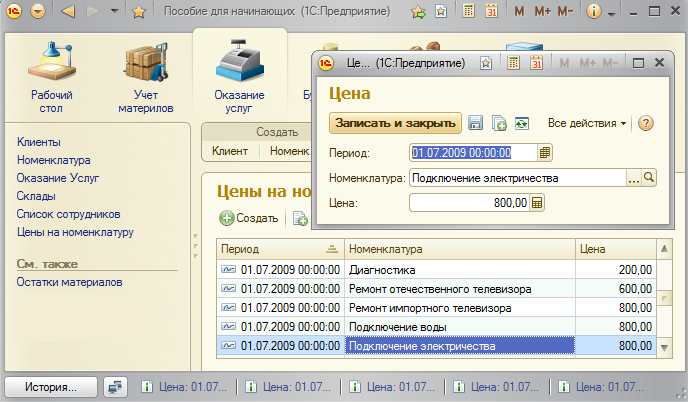Select Ремонт отечественного телевизора row
Viewport: 688px width, 402px height.
[436, 289]
